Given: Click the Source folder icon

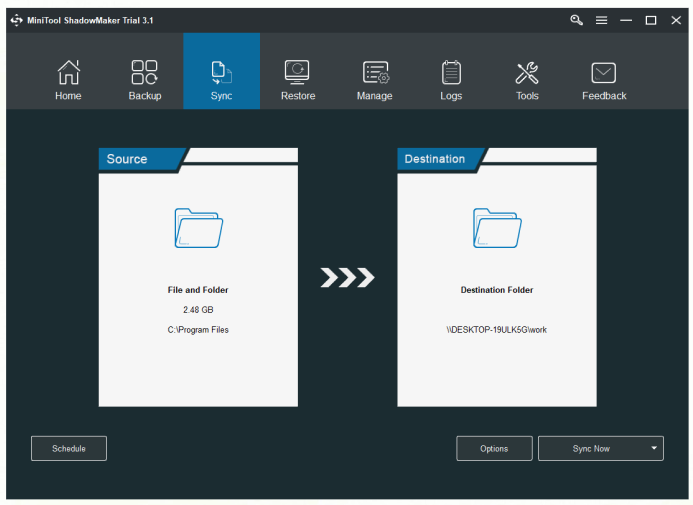Looking at the screenshot, I should [198, 228].
